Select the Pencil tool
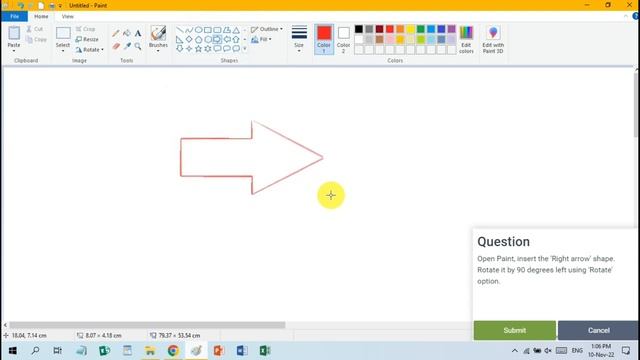Viewport: 640px width, 360px height. [x=116, y=33]
